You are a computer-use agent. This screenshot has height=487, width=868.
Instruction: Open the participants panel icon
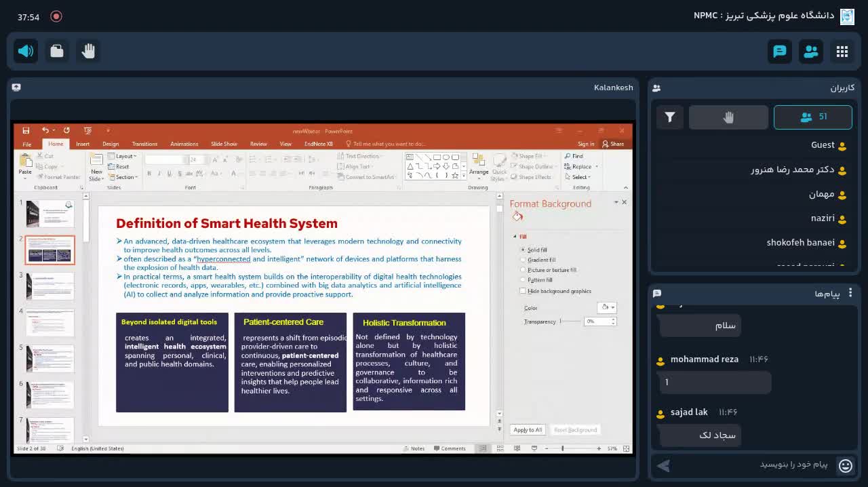click(x=811, y=51)
